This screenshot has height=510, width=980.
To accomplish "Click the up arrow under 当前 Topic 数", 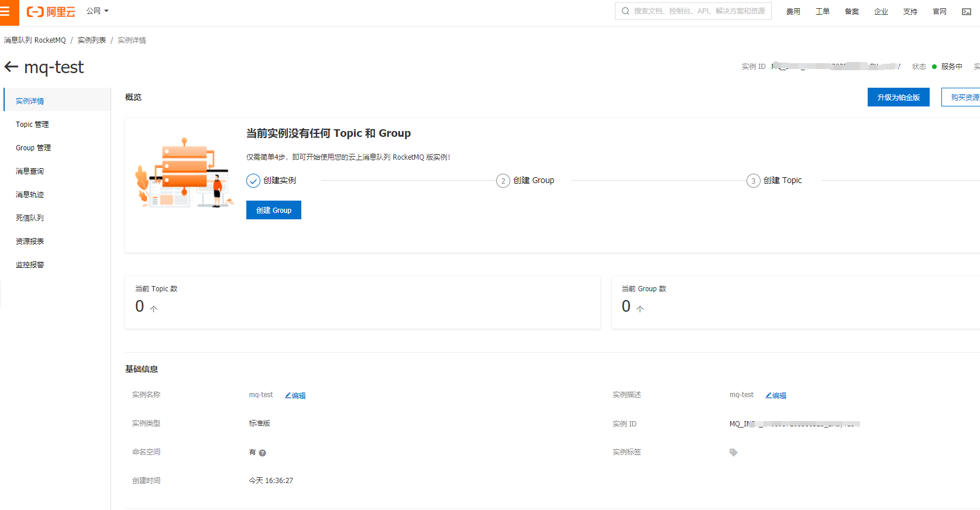I will [x=154, y=309].
